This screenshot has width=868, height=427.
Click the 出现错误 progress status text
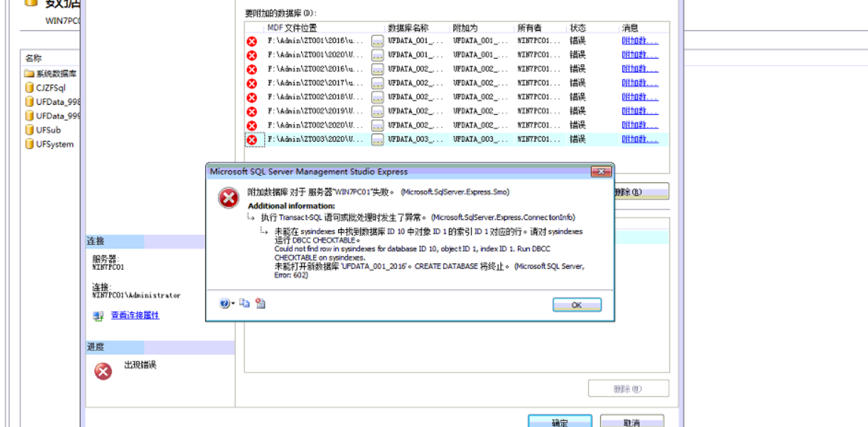coord(140,366)
